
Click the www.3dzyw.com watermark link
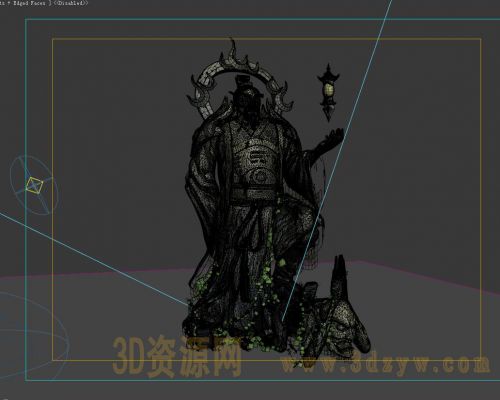click(x=386, y=364)
